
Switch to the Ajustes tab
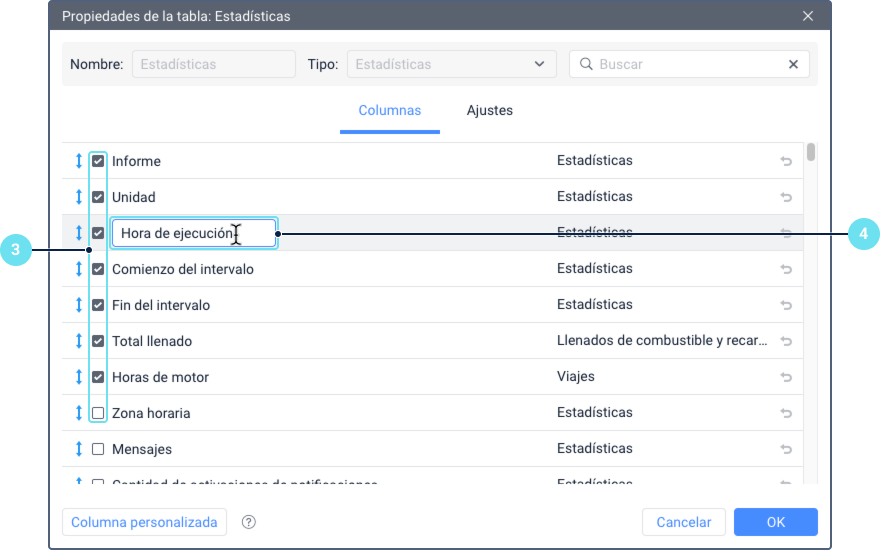point(490,111)
